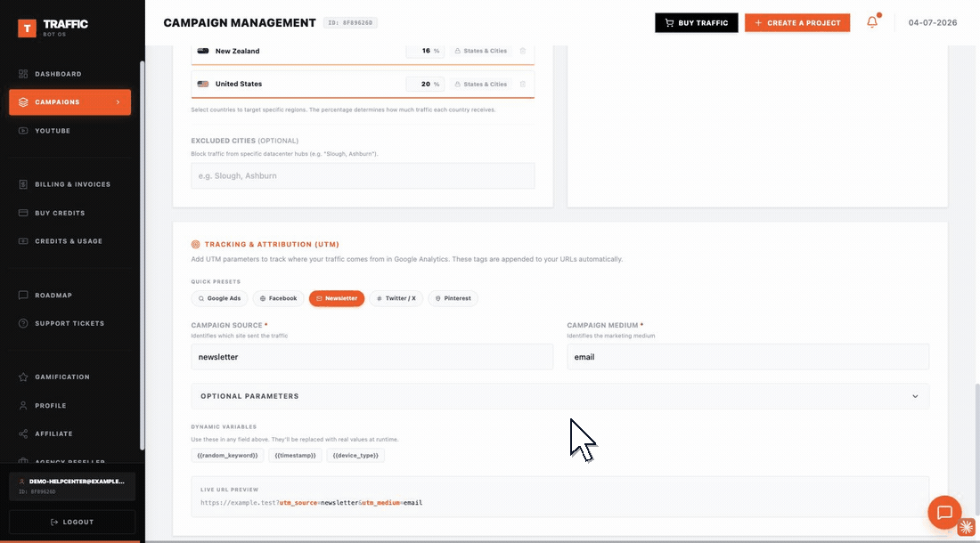Click the Gamification star icon
This screenshot has height=543, width=980.
[x=23, y=377]
